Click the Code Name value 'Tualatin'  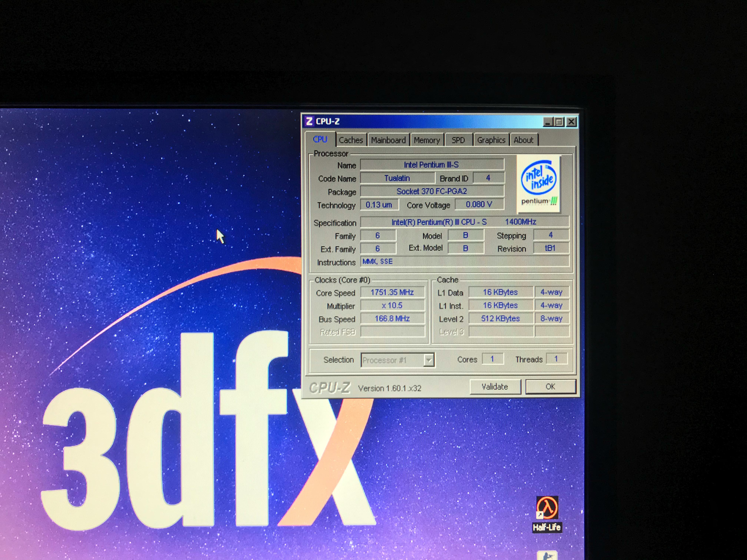(x=397, y=178)
